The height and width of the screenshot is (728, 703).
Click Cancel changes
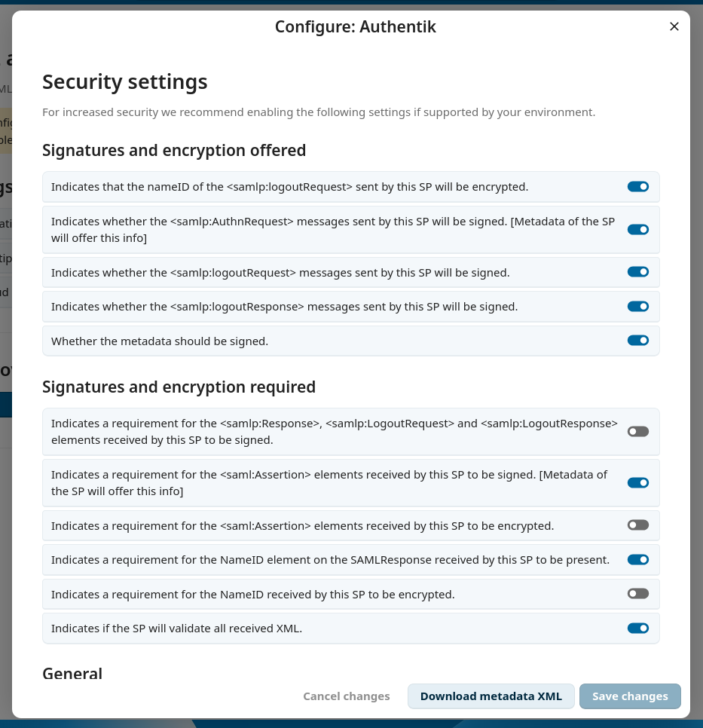(347, 696)
